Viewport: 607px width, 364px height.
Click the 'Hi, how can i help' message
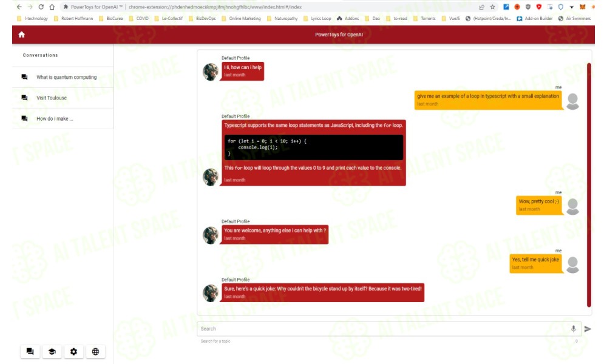point(243,71)
